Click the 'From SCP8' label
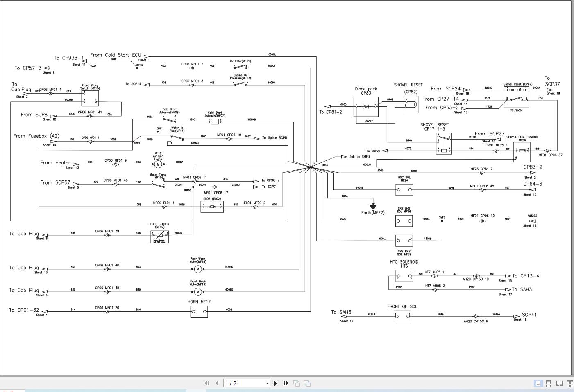Viewport: 574px width, 392px height. [34, 115]
